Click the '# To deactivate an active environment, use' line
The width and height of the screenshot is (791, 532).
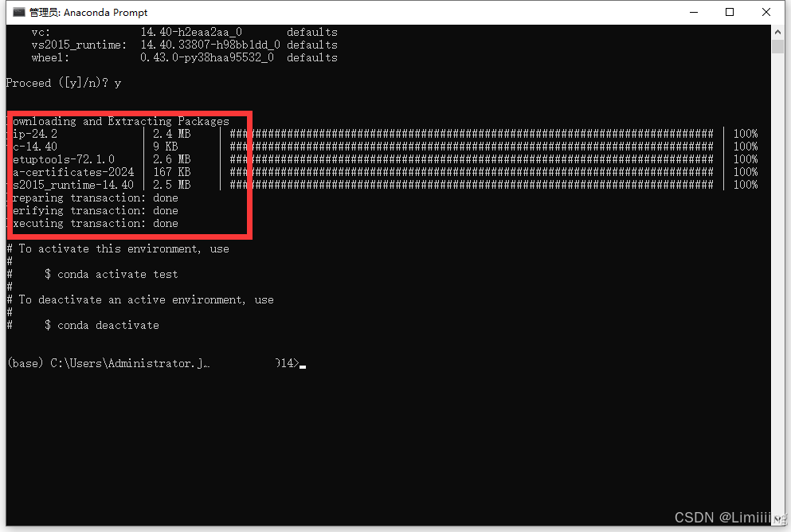[x=140, y=300]
